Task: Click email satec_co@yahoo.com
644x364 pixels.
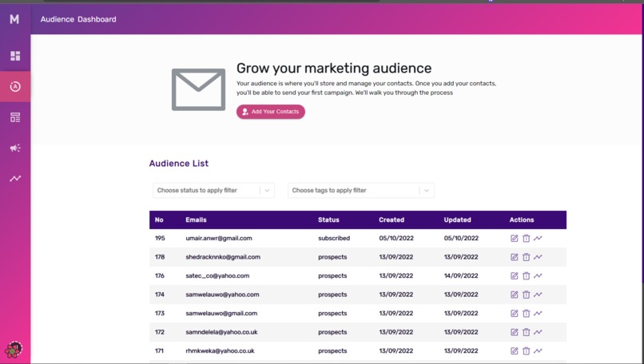Action: pos(217,275)
